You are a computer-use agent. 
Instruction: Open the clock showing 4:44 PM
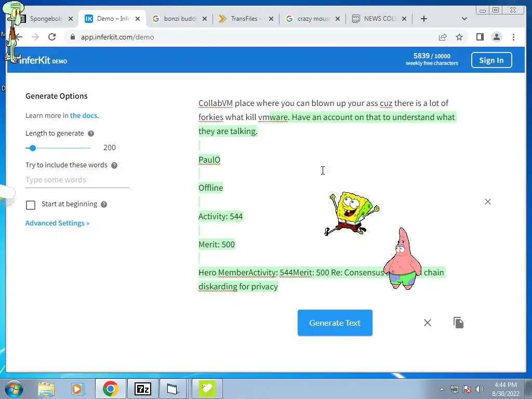[506, 389]
